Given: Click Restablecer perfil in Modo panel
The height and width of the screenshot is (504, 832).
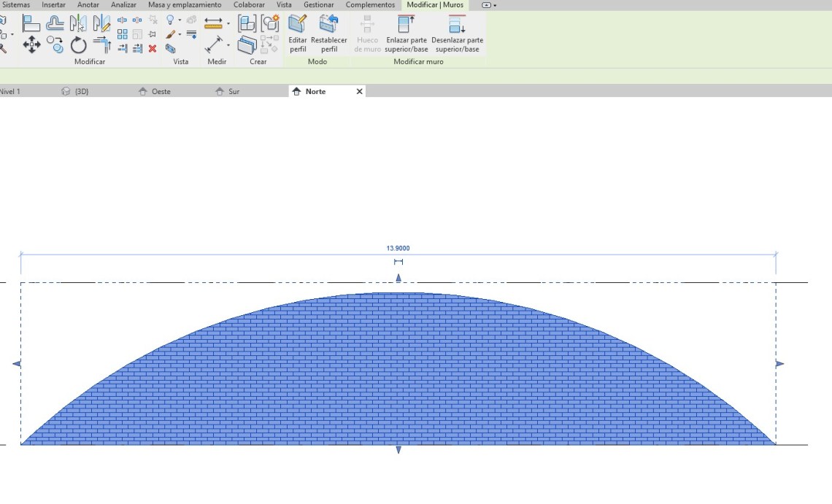Looking at the screenshot, I should 329,34.
